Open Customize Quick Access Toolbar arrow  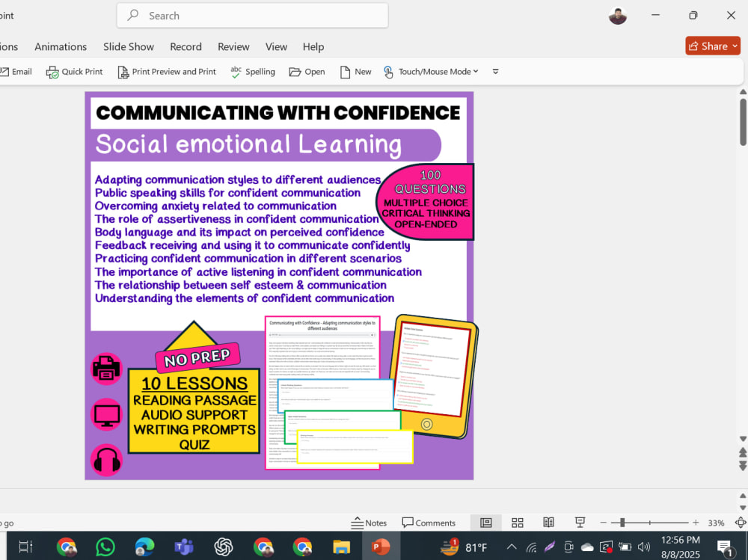click(496, 72)
